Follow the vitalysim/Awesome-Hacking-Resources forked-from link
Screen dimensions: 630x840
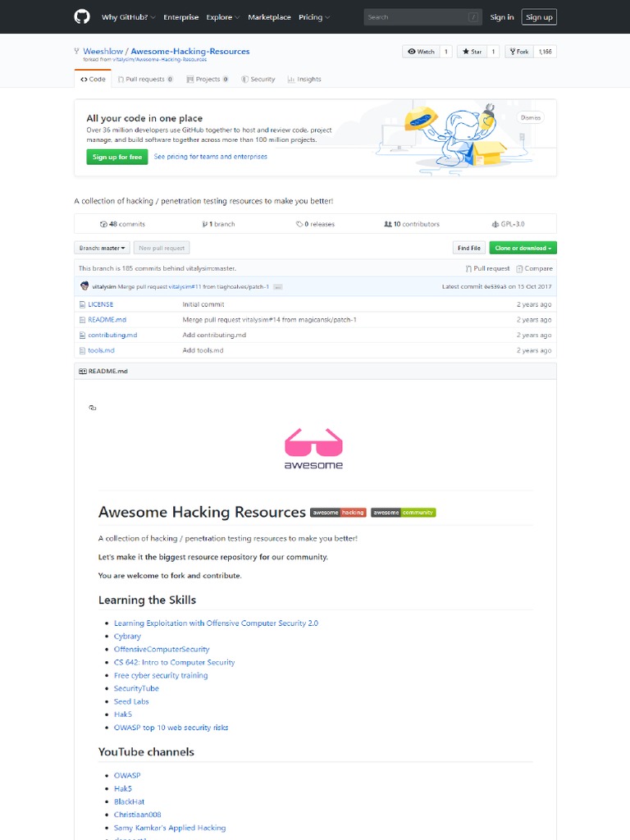[x=160, y=59]
